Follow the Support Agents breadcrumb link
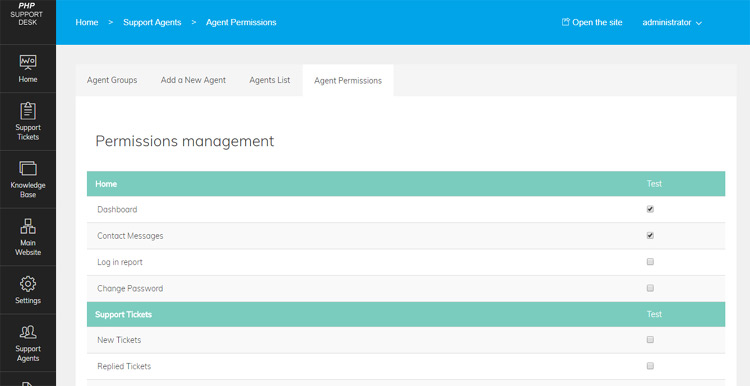This screenshot has height=386, width=750. (x=152, y=22)
